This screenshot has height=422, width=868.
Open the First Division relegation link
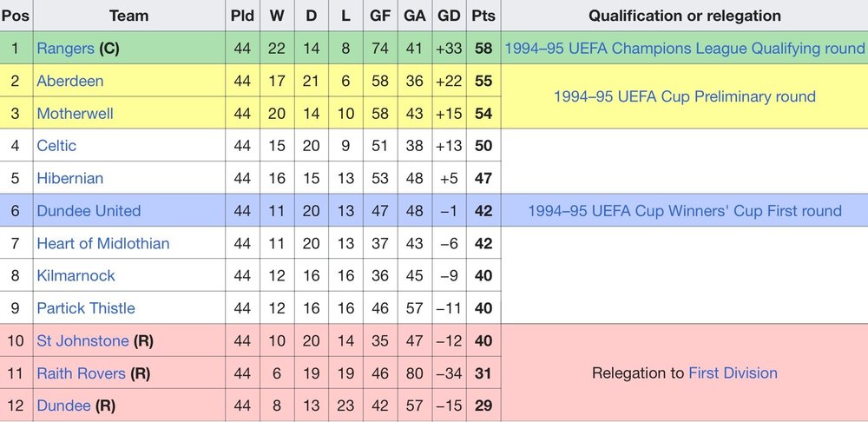coord(732,373)
